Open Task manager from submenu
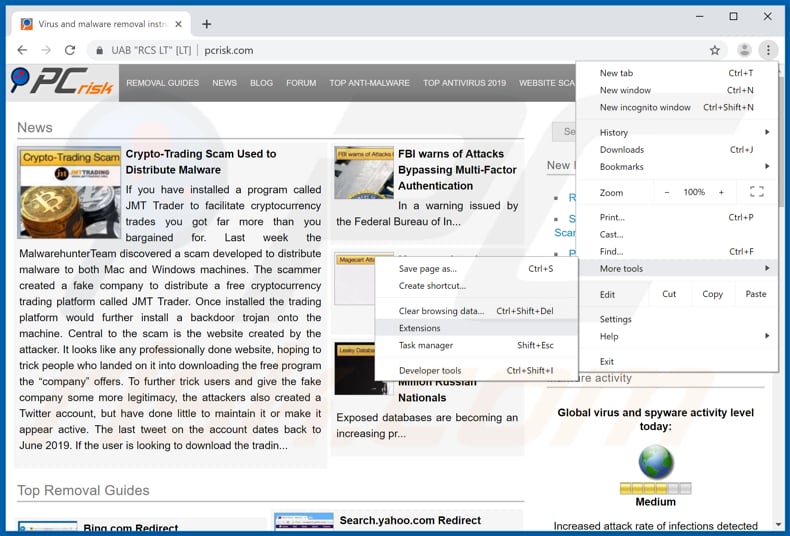Viewport: 790px width, 536px height. (476, 346)
